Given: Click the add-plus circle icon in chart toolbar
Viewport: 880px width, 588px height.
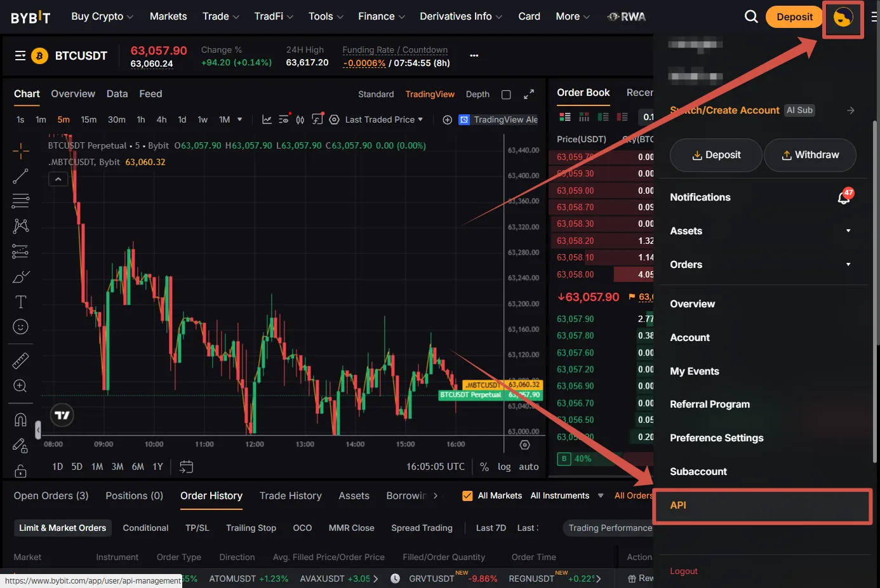Looking at the screenshot, I should 448,119.
